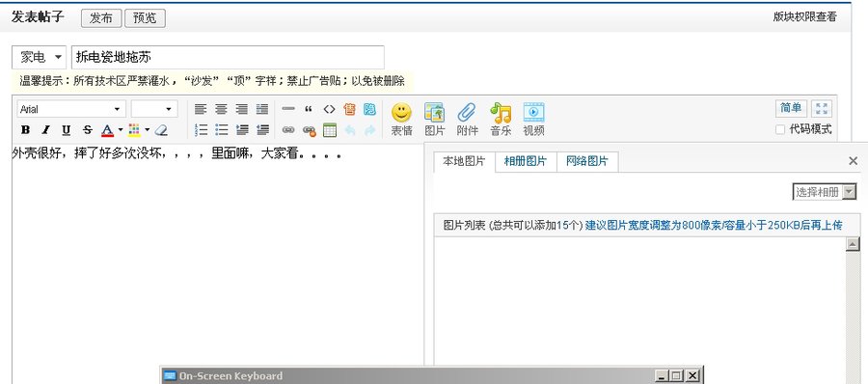Switch to the 本地图片 tab
The image size is (868, 384).
(464, 161)
